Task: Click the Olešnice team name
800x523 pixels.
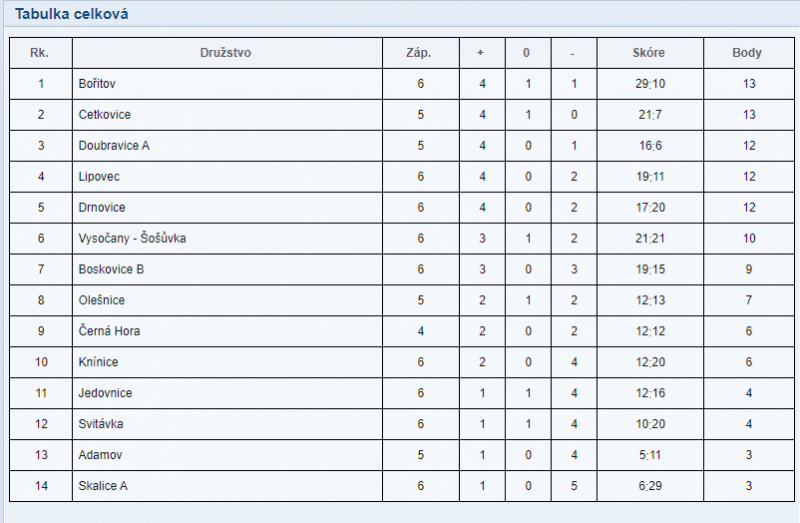Action: (x=102, y=300)
